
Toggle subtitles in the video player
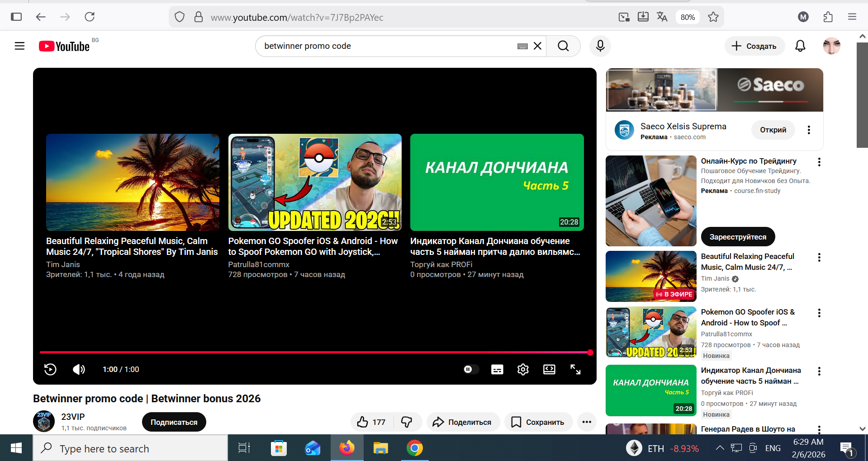pyautogui.click(x=497, y=369)
